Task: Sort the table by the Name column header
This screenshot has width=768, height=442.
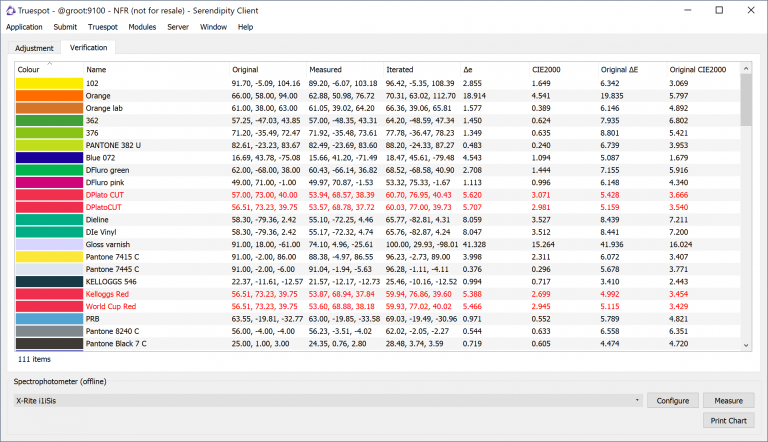Action: [96, 69]
